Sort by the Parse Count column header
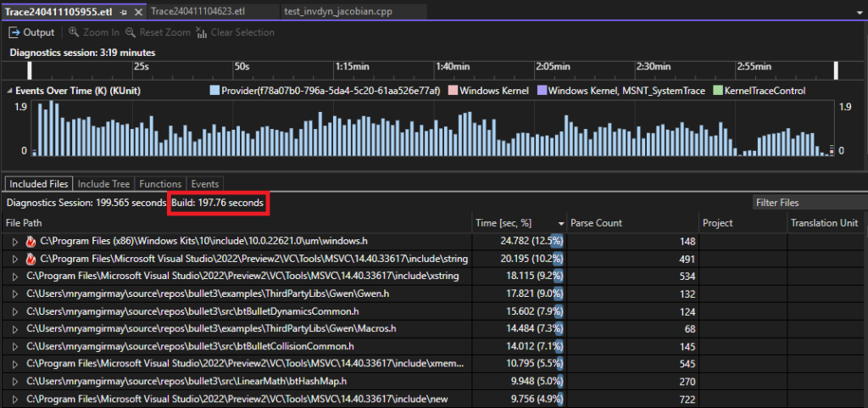868x408 pixels. pos(596,223)
